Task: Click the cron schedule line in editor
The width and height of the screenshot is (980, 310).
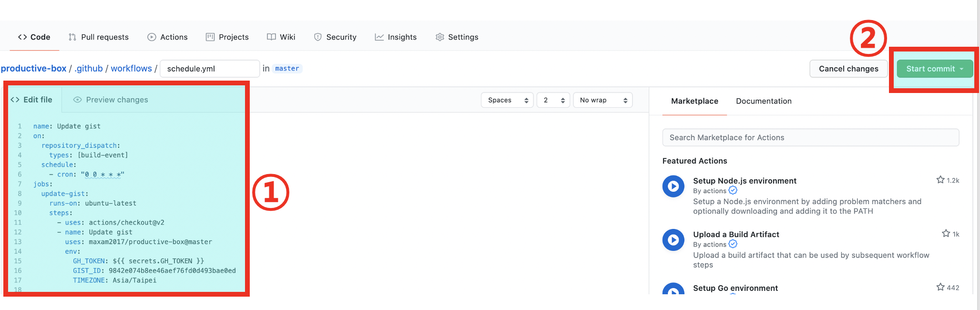Action: [87, 175]
